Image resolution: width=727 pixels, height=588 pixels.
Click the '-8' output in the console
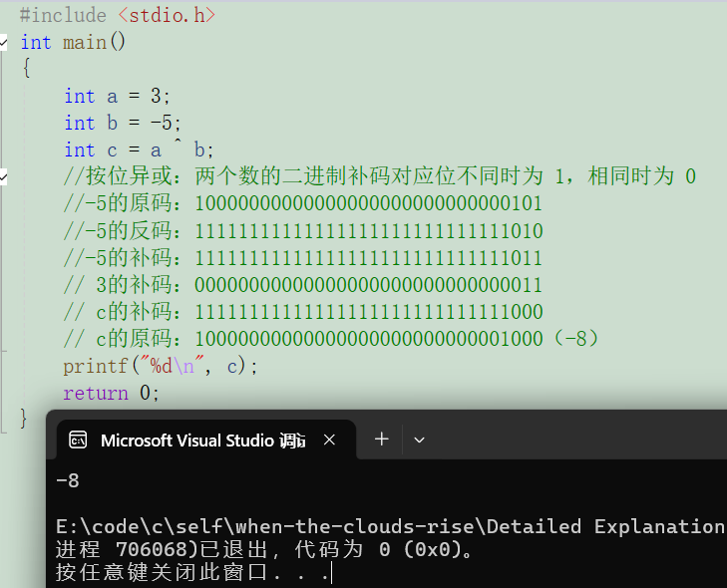68,480
